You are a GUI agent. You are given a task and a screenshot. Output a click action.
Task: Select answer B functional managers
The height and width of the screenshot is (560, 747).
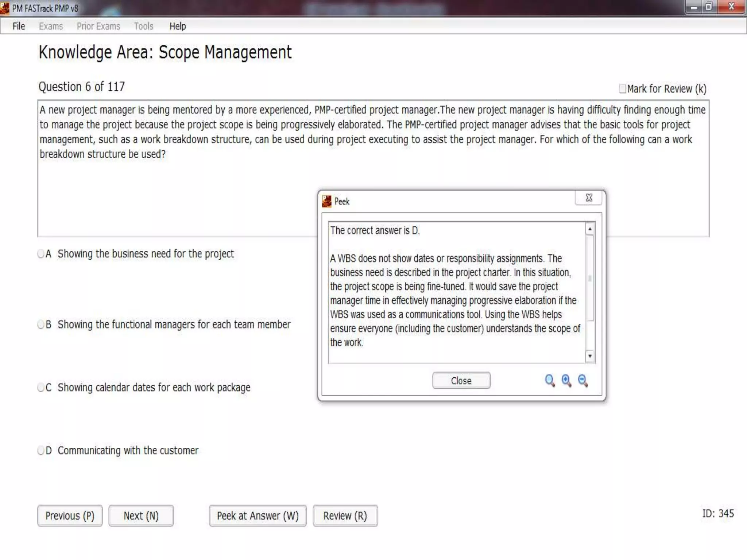point(41,324)
